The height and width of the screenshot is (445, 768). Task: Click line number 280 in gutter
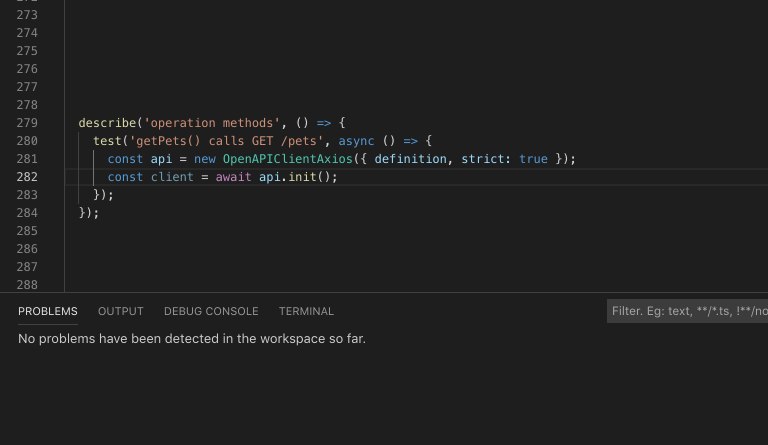27,141
